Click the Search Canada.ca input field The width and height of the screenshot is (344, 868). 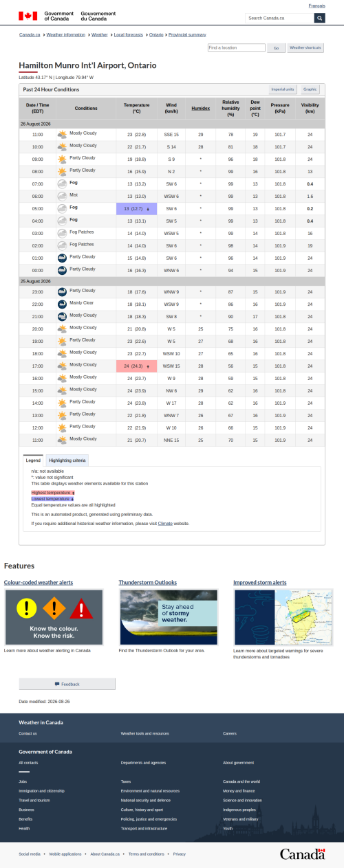click(279, 18)
